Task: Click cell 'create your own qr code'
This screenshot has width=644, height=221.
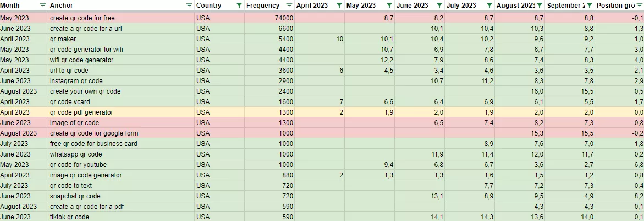Action: (x=121, y=91)
